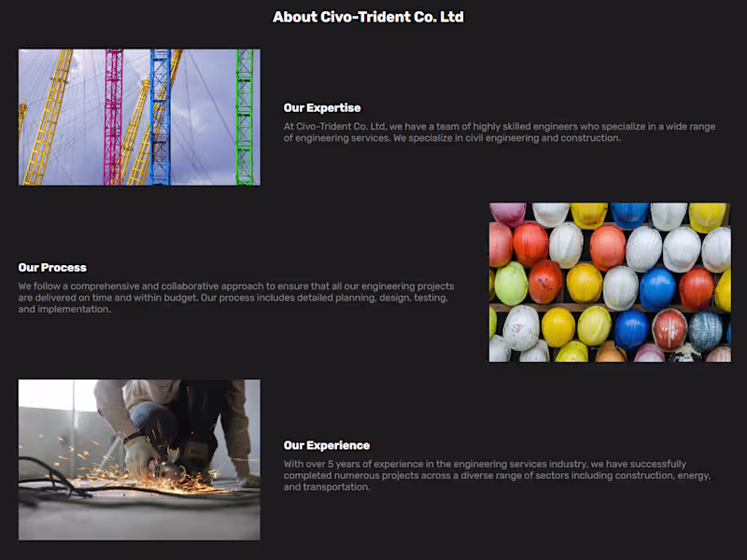
Task: Click the blue helmet in the middle row
Action: pyautogui.click(x=657, y=288)
